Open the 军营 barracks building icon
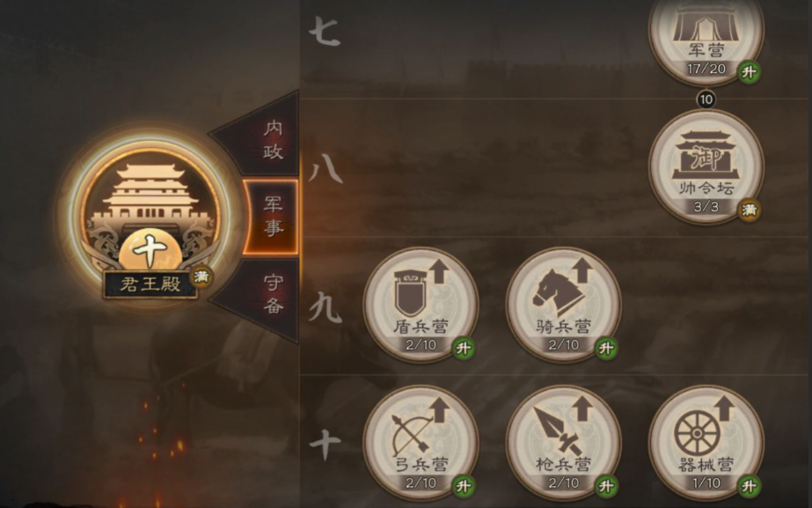 (706, 36)
